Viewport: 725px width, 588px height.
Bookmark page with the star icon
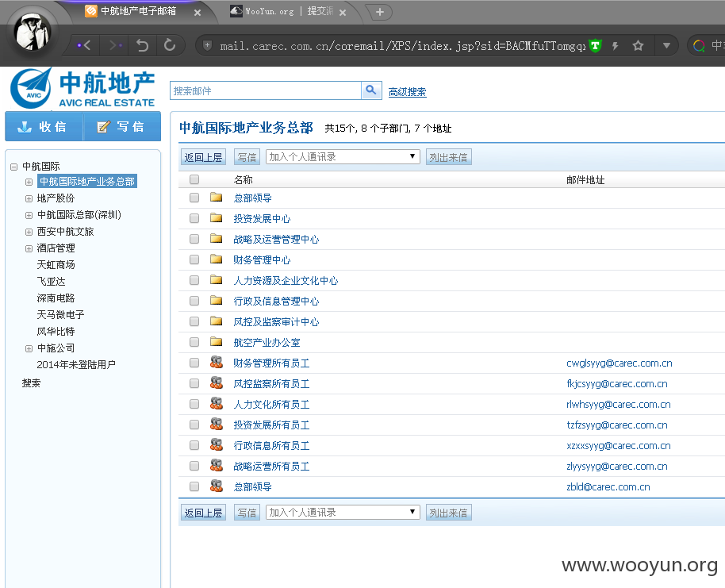coord(638,45)
